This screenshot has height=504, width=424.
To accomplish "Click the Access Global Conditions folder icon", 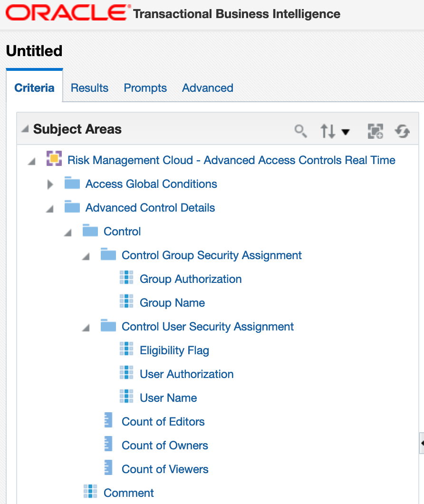I will click(x=72, y=183).
